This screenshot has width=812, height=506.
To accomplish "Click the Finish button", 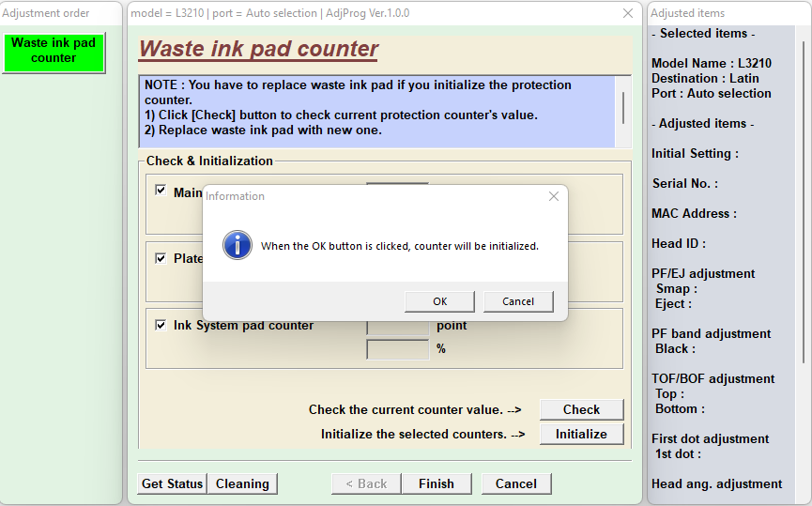I will pos(436,483).
